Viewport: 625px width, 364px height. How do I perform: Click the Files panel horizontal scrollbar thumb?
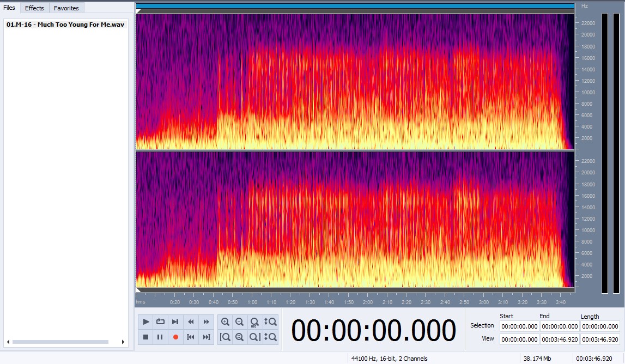point(60,342)
